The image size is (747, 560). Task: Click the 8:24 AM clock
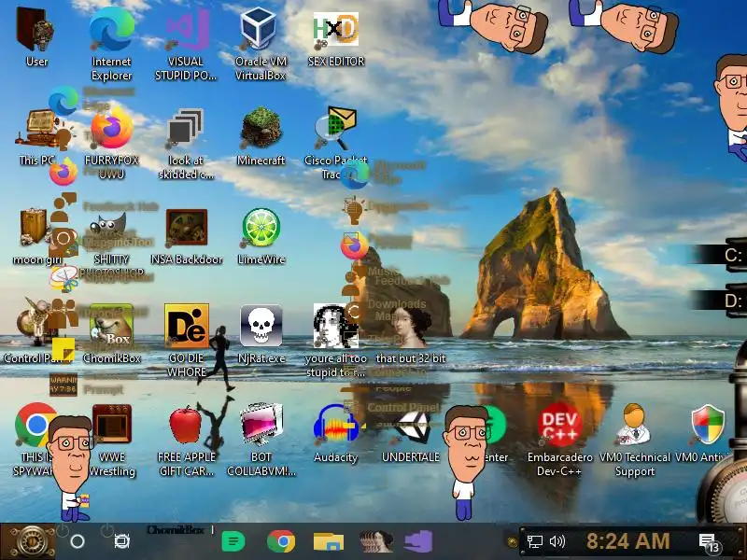pyautogui.click(x=627, y=541)
